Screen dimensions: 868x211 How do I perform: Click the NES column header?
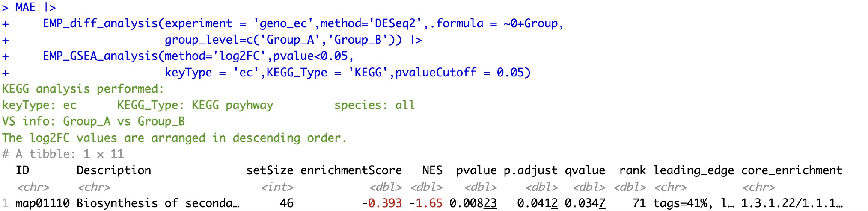432,170
